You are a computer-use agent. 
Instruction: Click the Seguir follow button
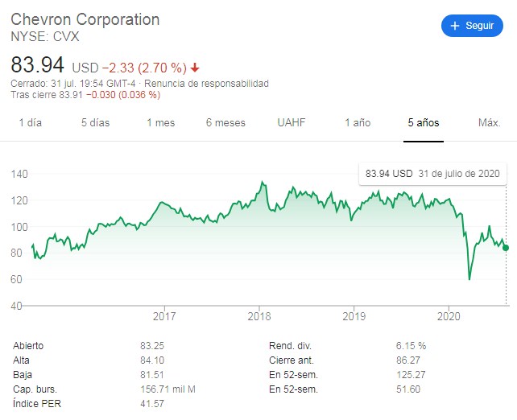coord(472,26)
